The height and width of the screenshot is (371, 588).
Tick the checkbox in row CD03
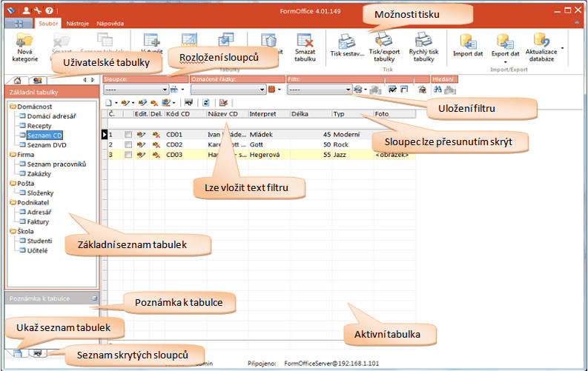pyautogui.click(x=128, y=155)
